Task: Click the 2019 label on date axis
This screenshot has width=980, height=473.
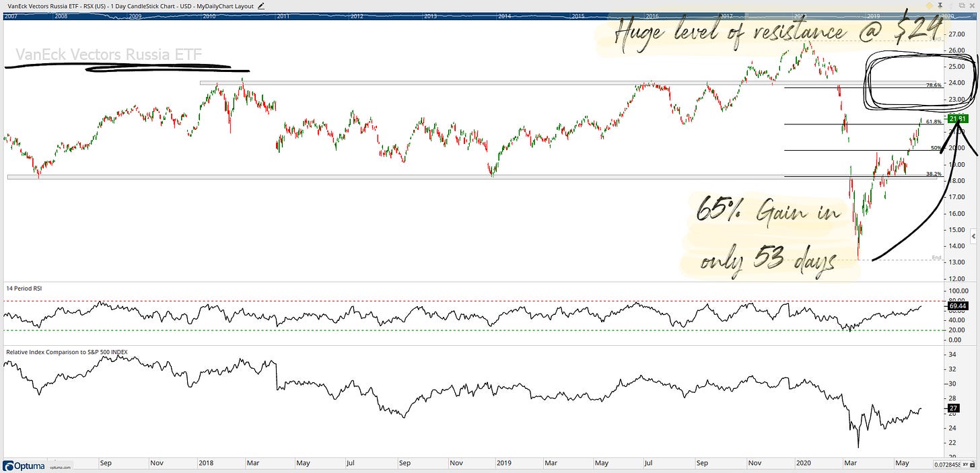Action: click(503, 463)
